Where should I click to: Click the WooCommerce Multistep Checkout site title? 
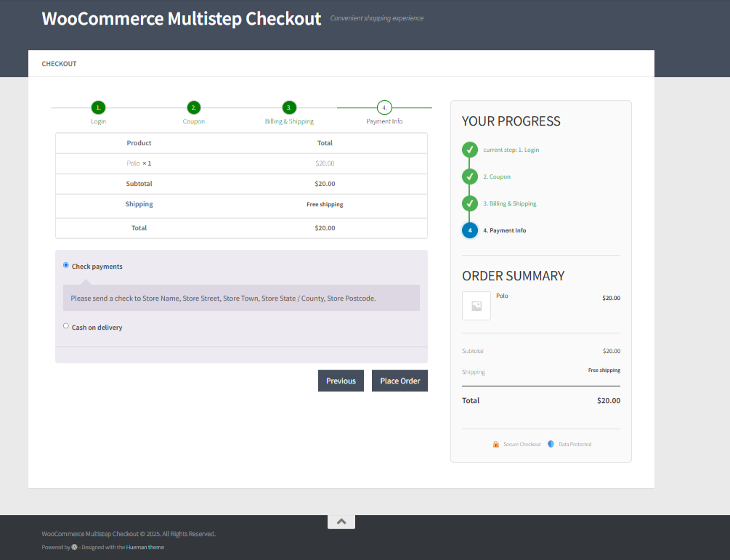181,19
